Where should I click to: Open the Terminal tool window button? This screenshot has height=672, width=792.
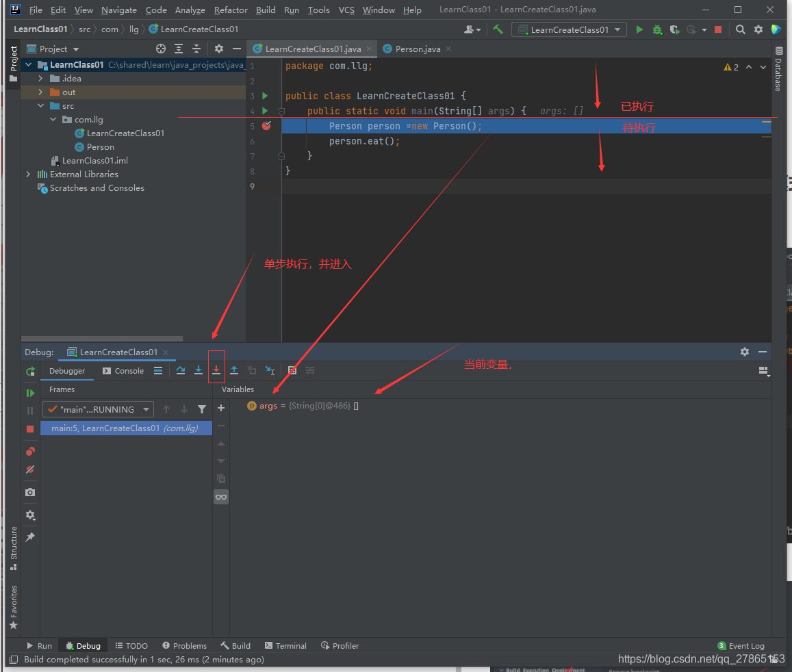click(286, 645)
